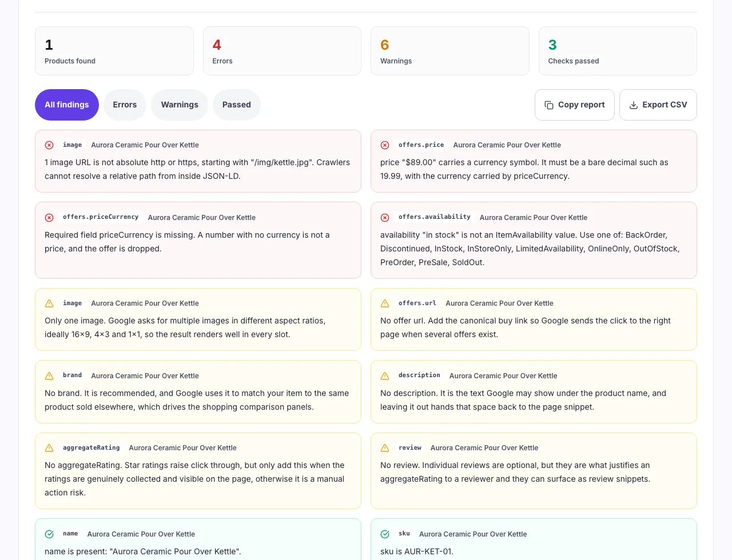This screenshot has height=560, width=732.
Task: Click the sku field tag
Action: click(x=404, y=534)
